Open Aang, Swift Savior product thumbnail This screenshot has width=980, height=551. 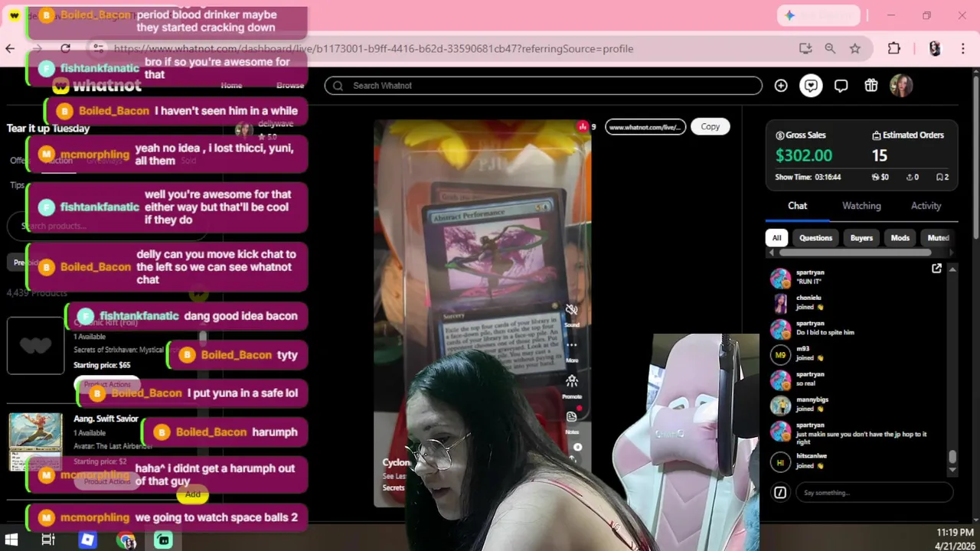35,442
